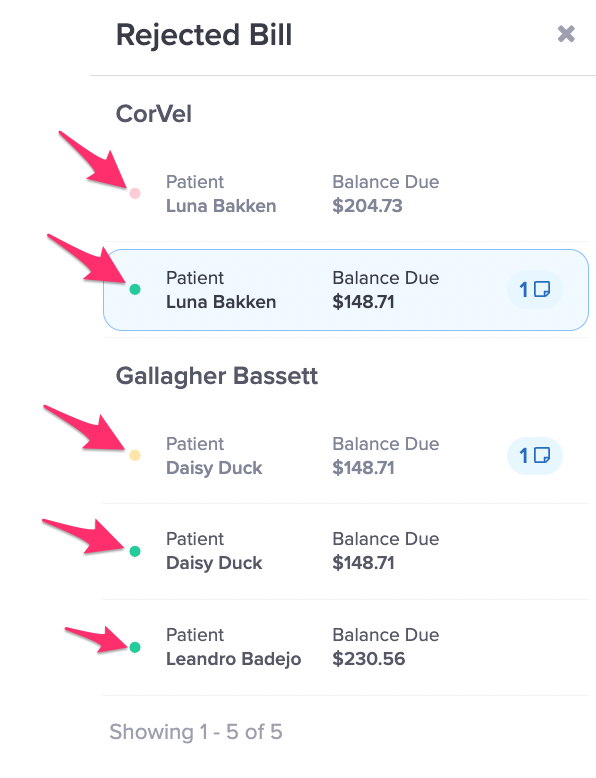Click the Rejected Bill panel title
This screenshot has height=778, width=596.
tap(203, 35)
